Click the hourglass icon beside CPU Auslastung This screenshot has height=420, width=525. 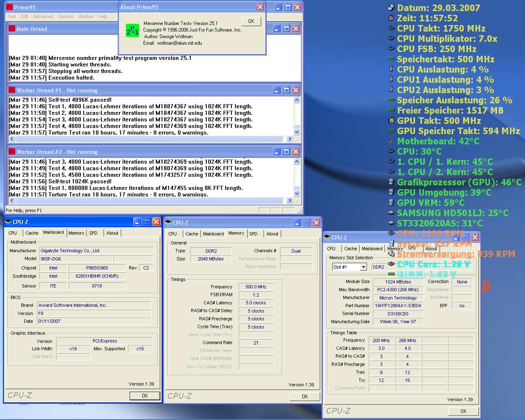(391, 69)
